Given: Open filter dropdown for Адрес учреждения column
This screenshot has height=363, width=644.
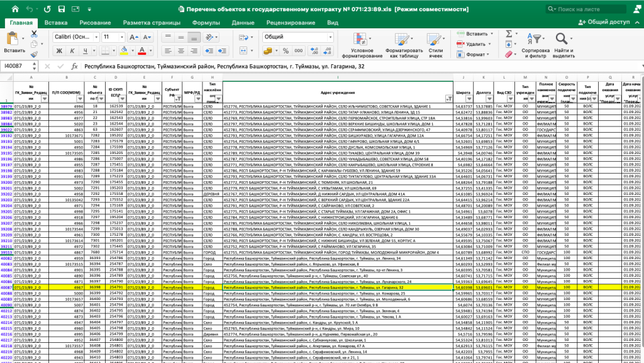Looking at the screenshot, I should pos(449,99).
